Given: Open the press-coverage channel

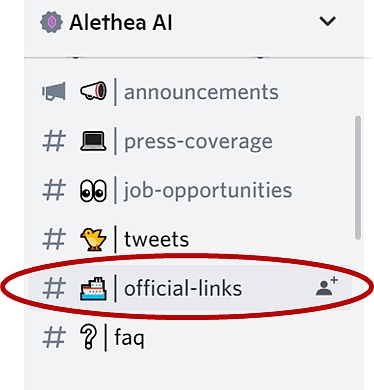Looking at the screenshot, I should [x=198, y=142].
